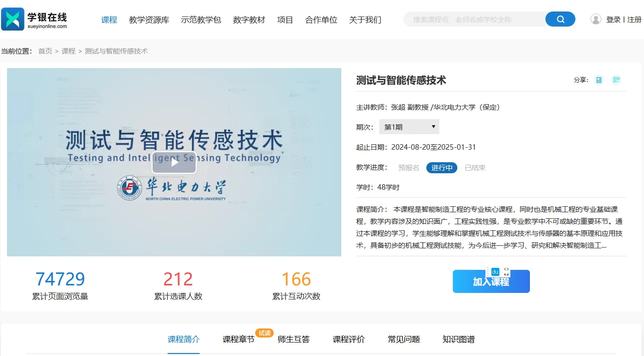644x356 pixels.
Task: Go to 首页 in breadcrumb
Action: (45, 51)
